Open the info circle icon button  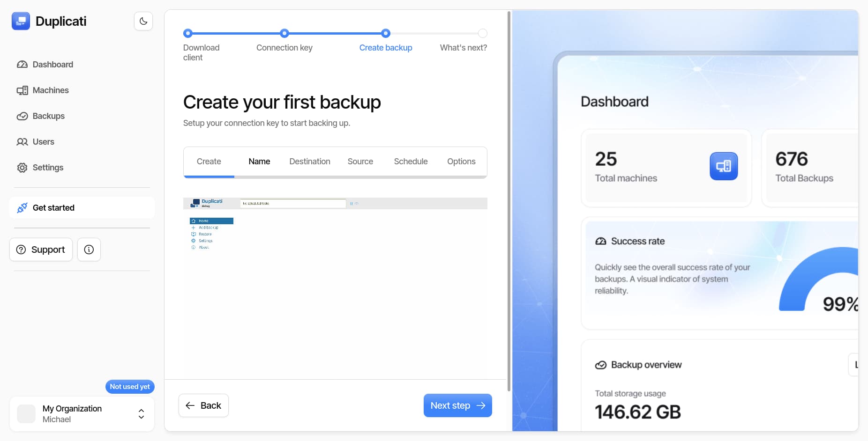pos(89,250)
